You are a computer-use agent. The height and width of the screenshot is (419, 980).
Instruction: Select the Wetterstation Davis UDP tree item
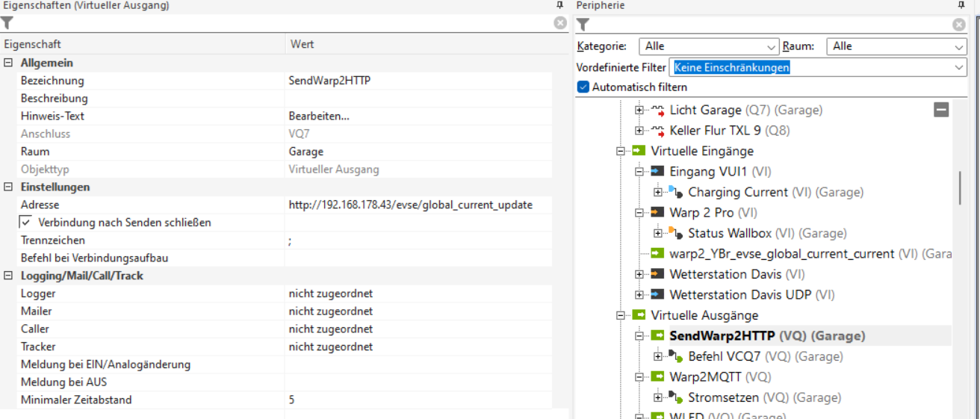(739, 295)
